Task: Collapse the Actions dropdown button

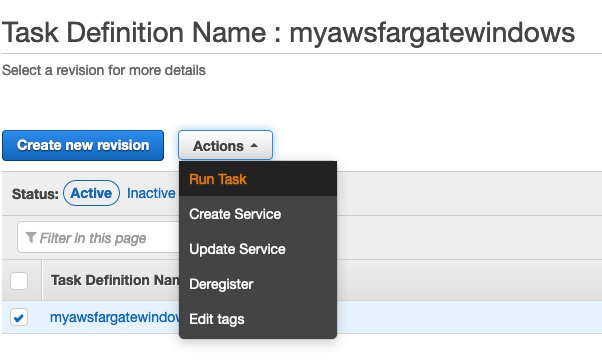Action: coord(225,145)
